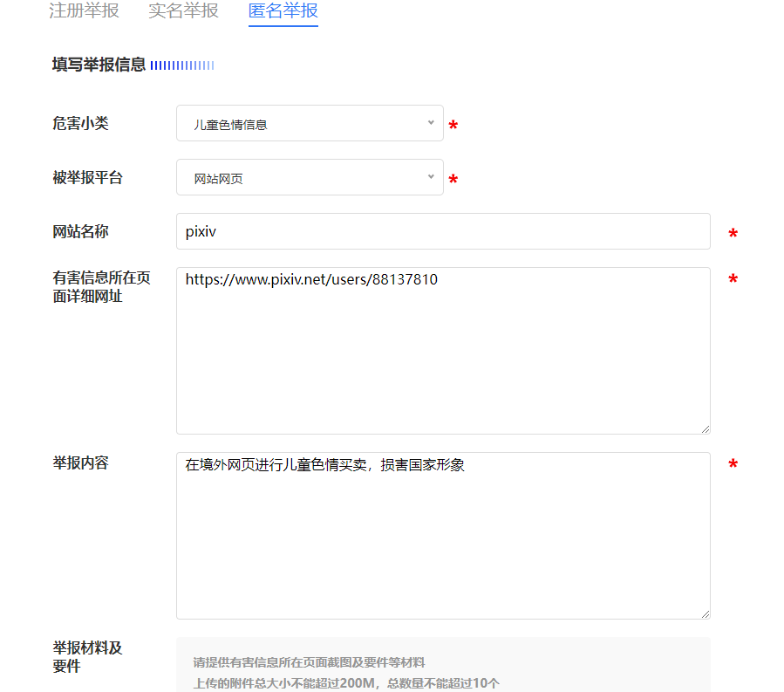Open the 被举报平台 dropdown showing 网站网页
The width and height of the screenshot is (784, 692).
(x=310, y=177)
